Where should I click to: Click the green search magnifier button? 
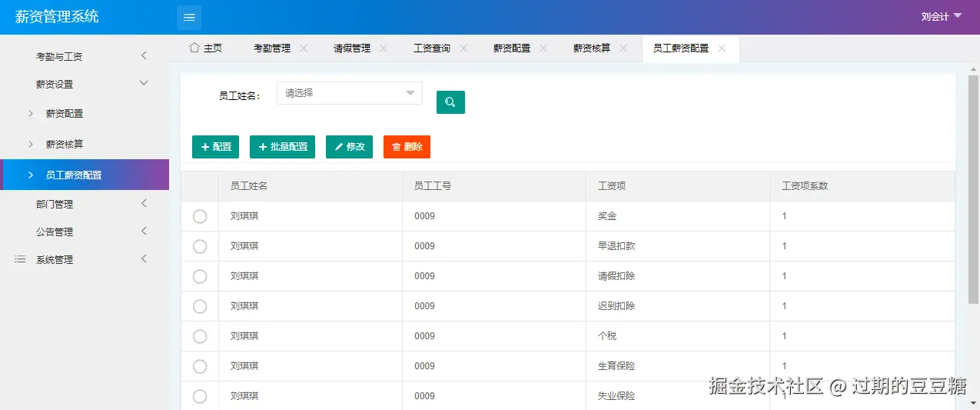(450, 102)
